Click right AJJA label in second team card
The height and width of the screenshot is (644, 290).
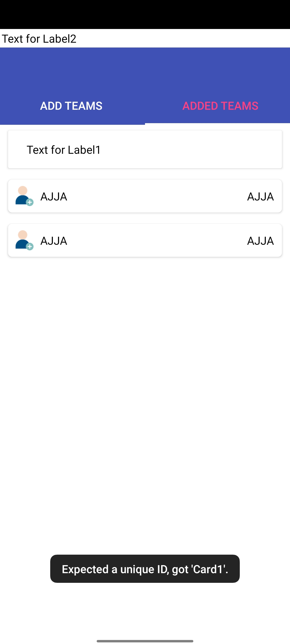click(x=260, y=241)
